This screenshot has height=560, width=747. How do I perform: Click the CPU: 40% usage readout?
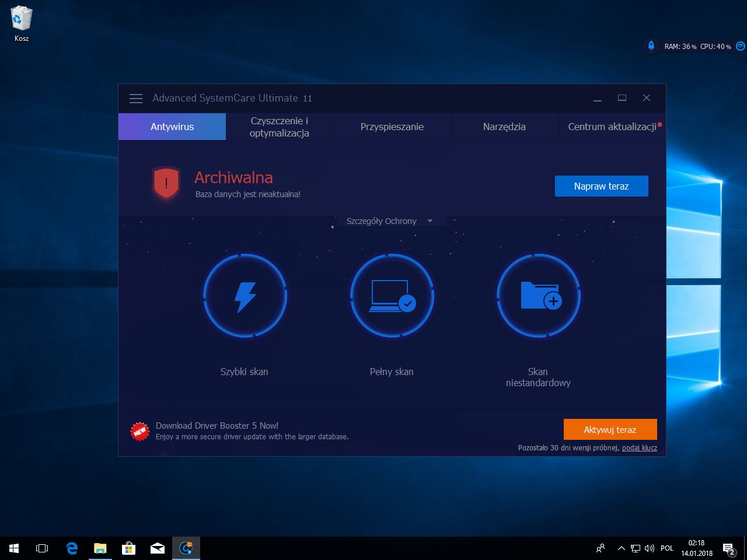715,47
